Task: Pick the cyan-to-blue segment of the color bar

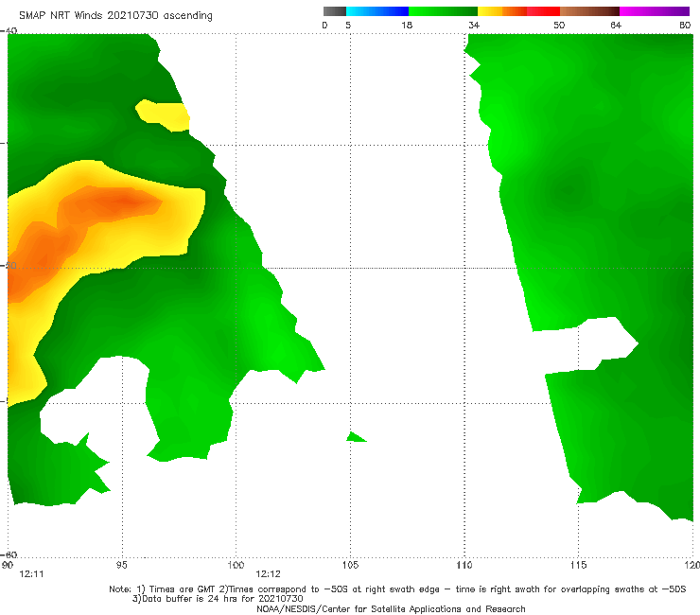Action: 377,11
